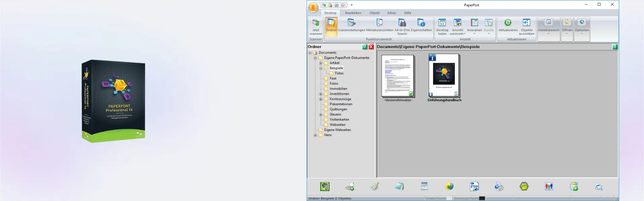Switch to the Desktop ribbon tab
The height and width of the screenshot is (201, 644).
[330, 13]
